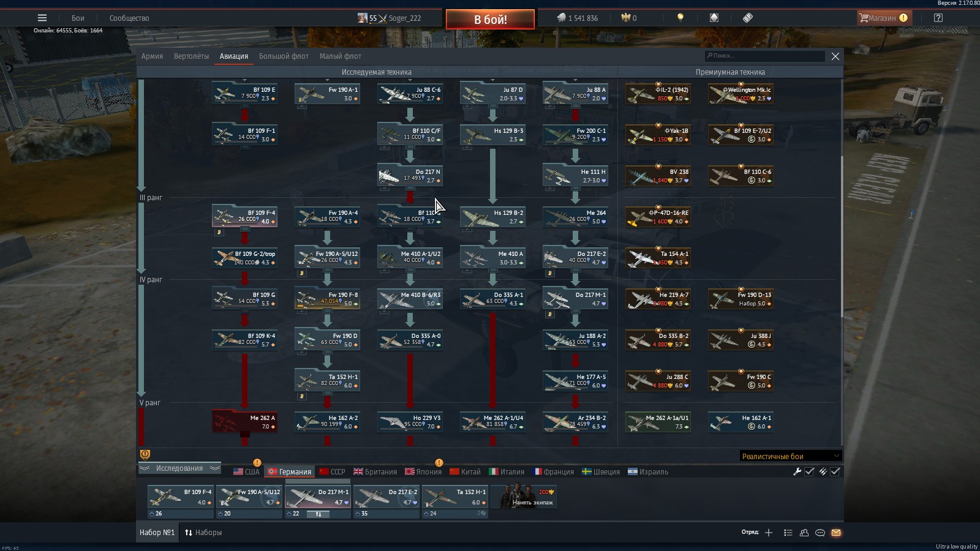Select the Hs 129 B-3 aircraft
The image size is (980, 551).
click(x=492, y=135)
